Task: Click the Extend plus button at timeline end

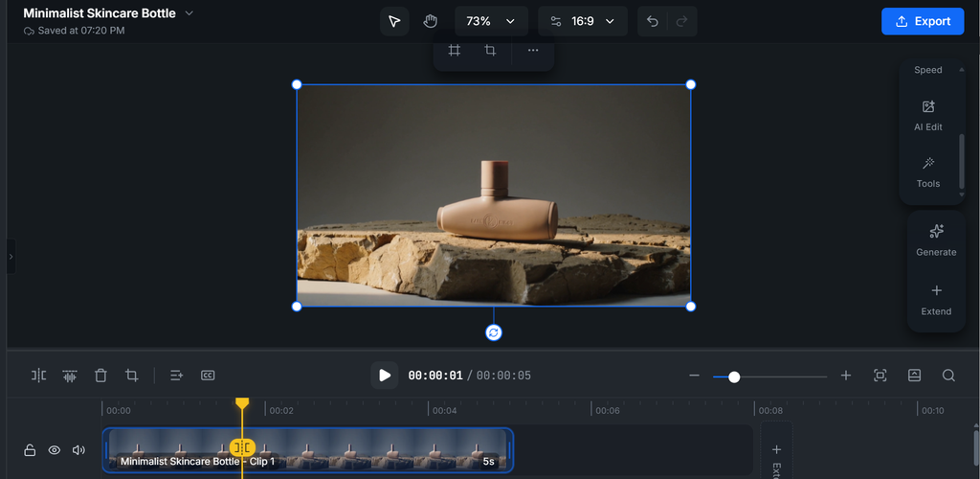Action: click(x=776, y=450)
